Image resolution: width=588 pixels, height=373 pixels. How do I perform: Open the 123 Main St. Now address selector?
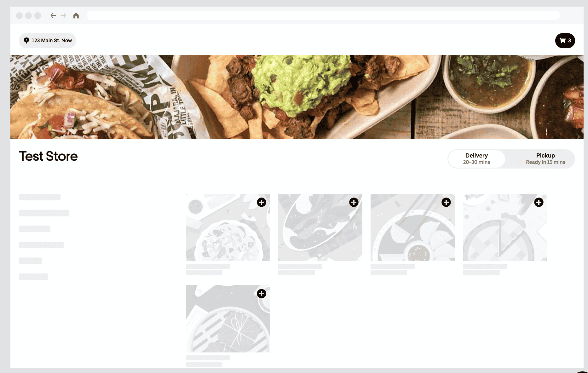[48, 41]
